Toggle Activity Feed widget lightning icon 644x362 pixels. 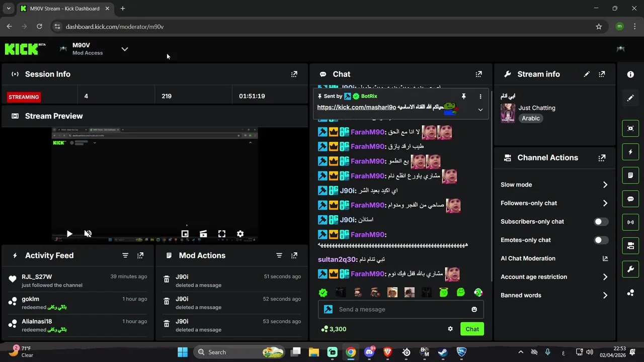click(x=630, y=152)
